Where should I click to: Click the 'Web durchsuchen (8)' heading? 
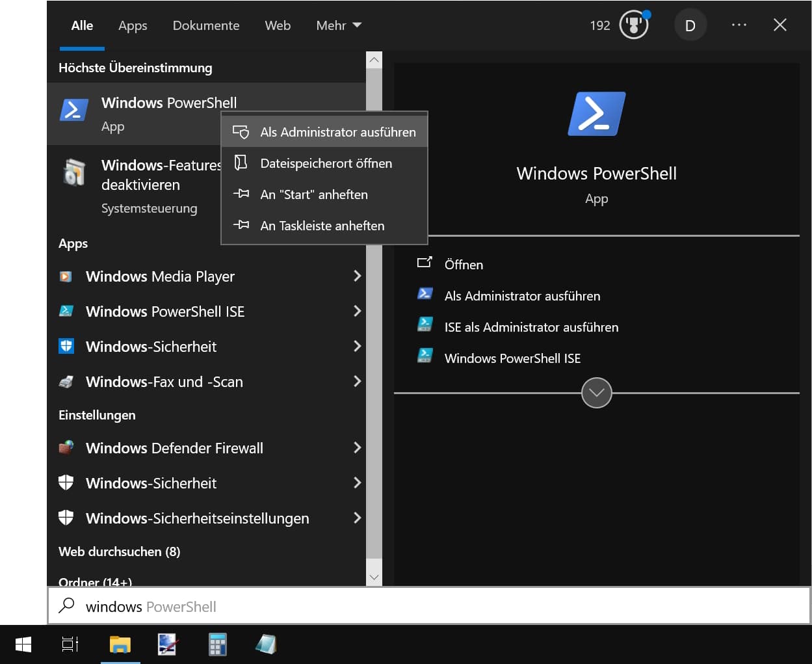click(x=120, y=551)
